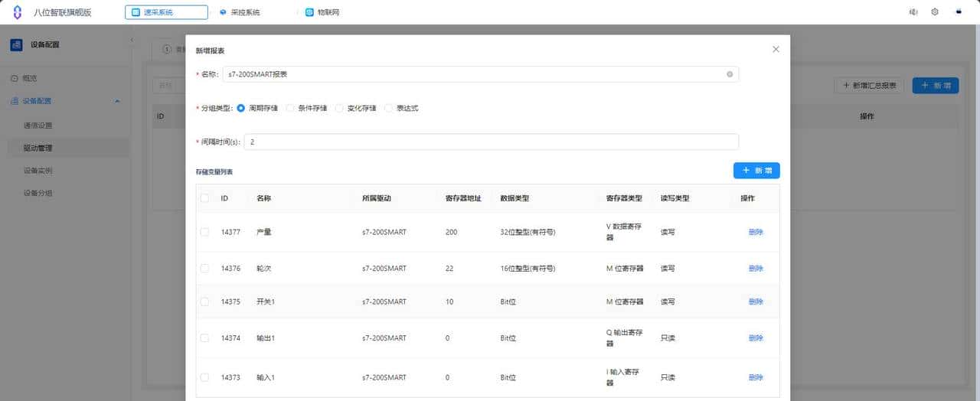Collapse the sidebar with the arrow handle
Viewport: 980px width, 401px height.
pyautogui.click(x=131, y=39)
